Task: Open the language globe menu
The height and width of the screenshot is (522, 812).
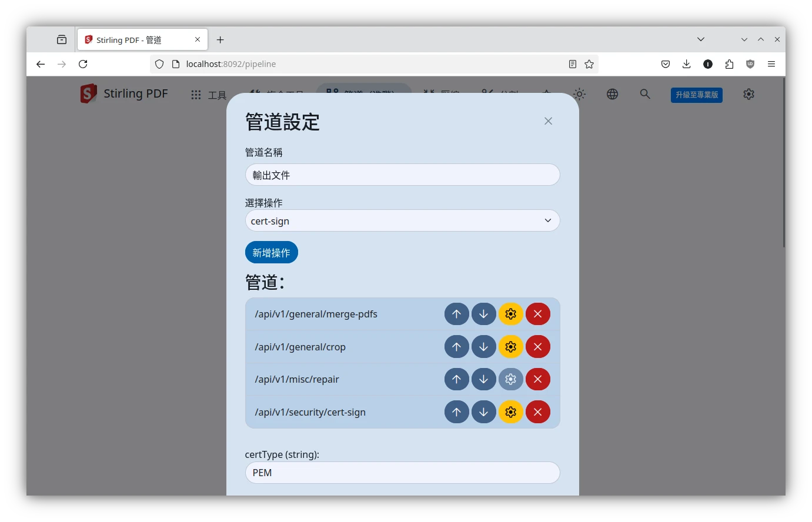Action: (x=612, y=94)
